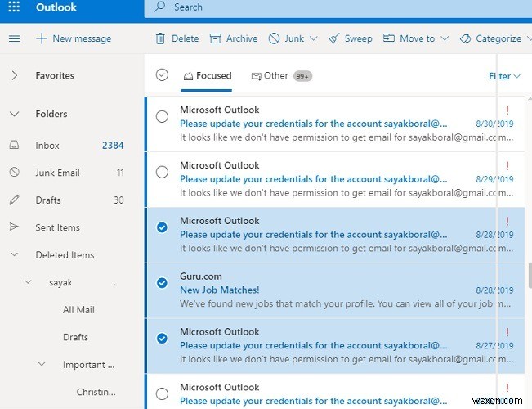Click the Categorize tag icon
532x409 pixels.
click(466, 38)
